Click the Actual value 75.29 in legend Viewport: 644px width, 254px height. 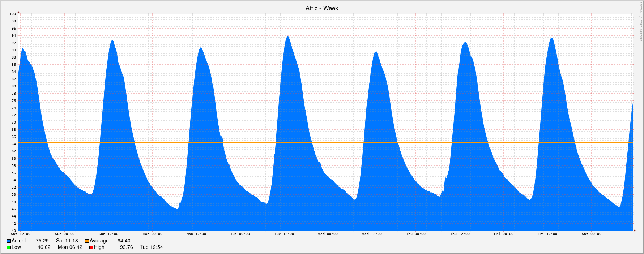42,241
